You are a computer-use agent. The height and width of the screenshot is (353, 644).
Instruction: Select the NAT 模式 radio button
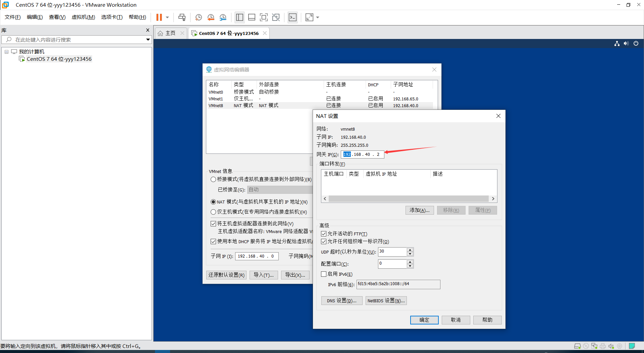coord(213,202)
